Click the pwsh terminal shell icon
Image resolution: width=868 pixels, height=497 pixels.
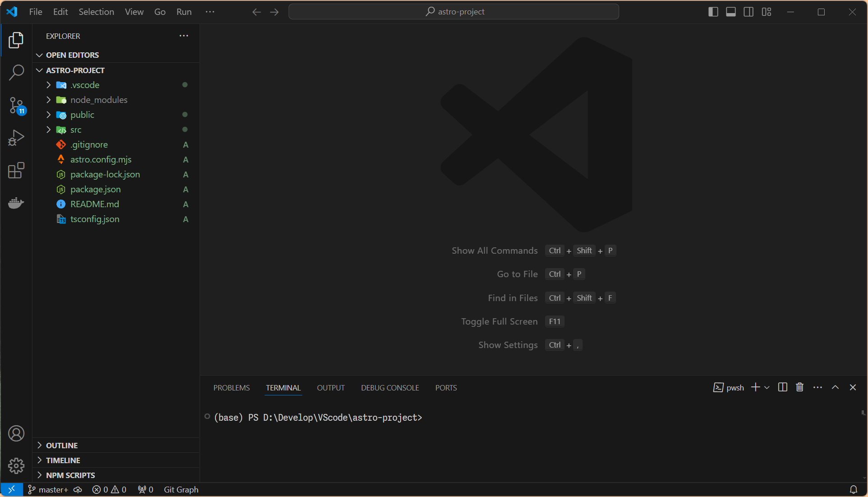tap(718, 387)
